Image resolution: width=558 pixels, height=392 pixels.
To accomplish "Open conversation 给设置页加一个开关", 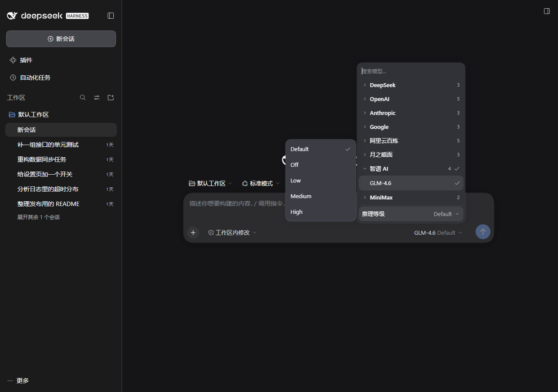I will (61, 174).
